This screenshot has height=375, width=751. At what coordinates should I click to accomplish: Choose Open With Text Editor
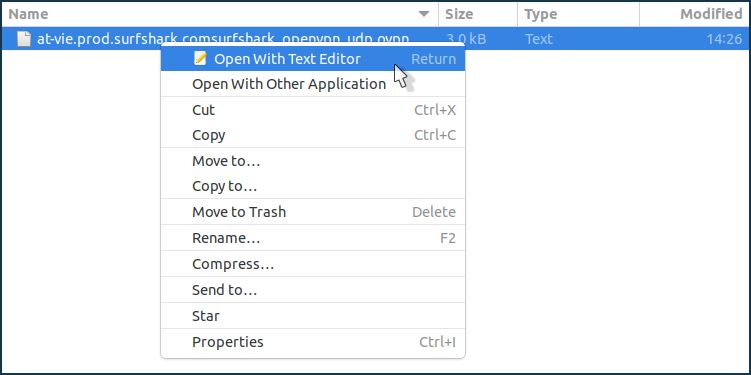313,59
